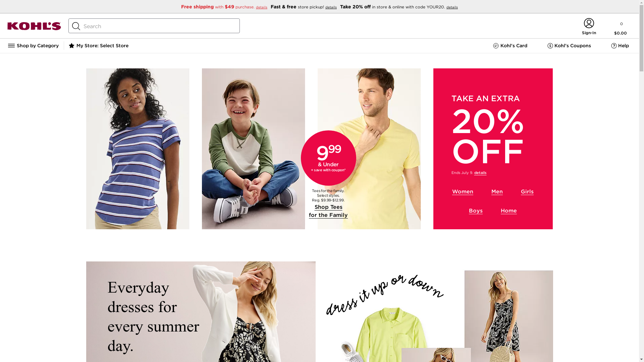Open Shop by Category hamburger menu
The image size is (644, 362).
coord(33,46)
